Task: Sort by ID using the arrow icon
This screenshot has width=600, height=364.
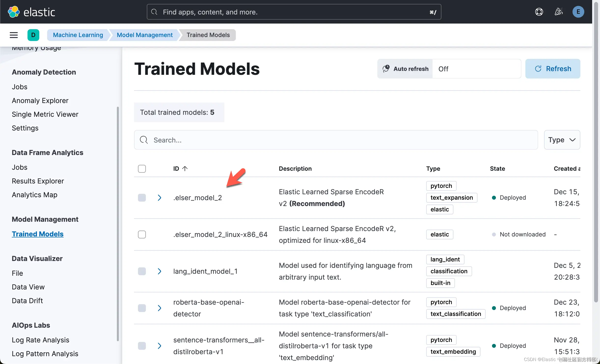Action: tap(185, 169)
